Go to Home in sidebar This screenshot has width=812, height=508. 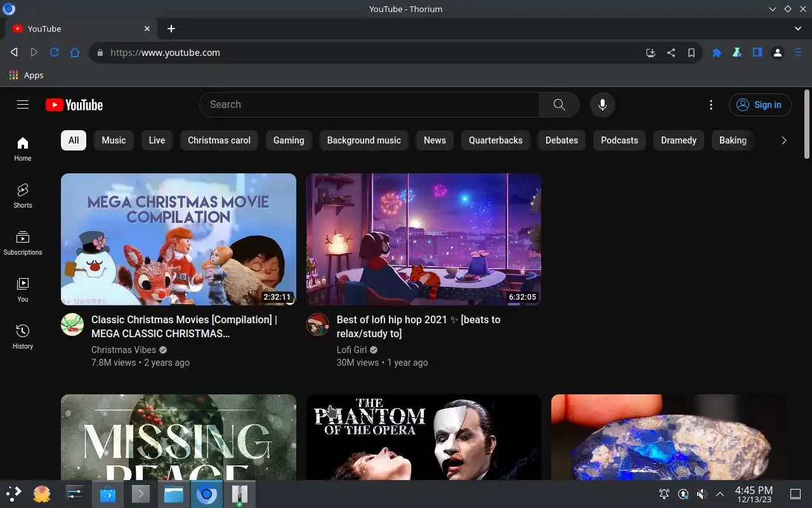[23, 149]
